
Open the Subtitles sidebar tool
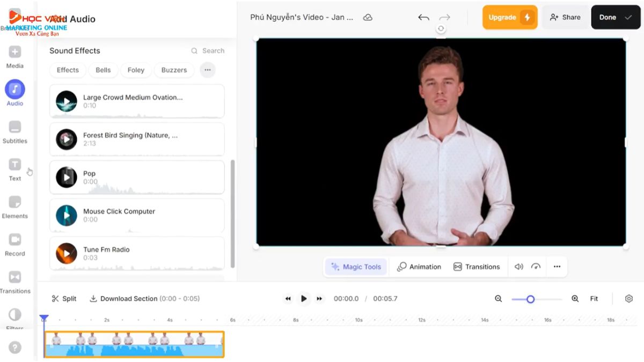15,132
